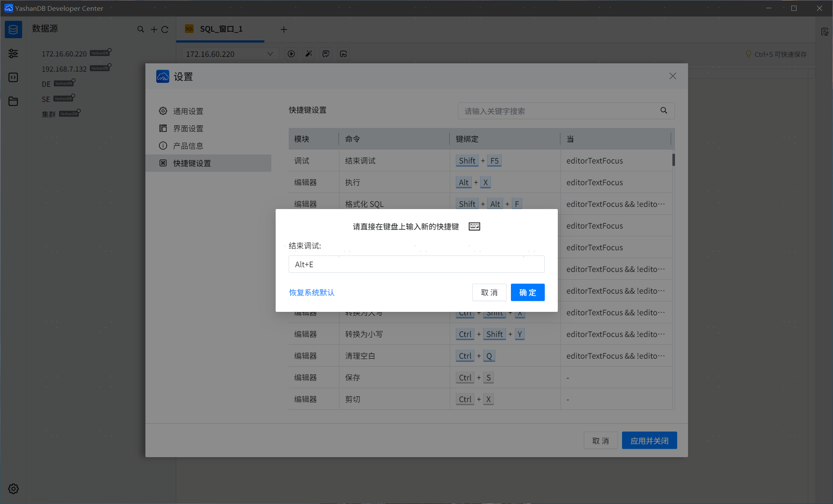Open the settings gear at bottom left

13,489
